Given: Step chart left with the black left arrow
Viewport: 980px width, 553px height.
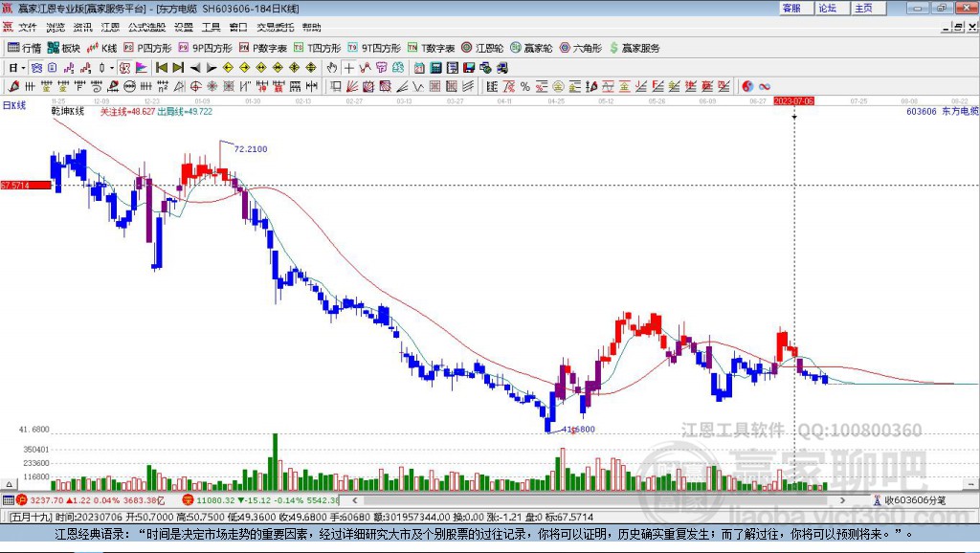Looking at the screenshot, I should (195, 68).
